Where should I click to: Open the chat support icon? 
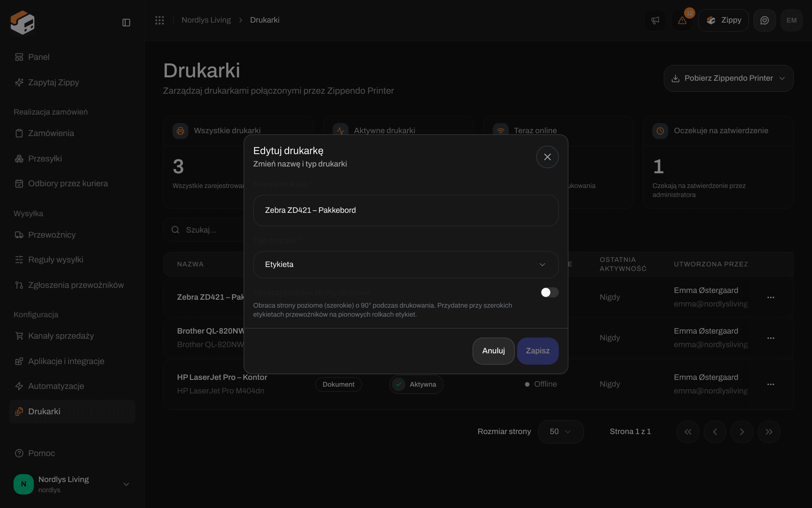point(764,21)
